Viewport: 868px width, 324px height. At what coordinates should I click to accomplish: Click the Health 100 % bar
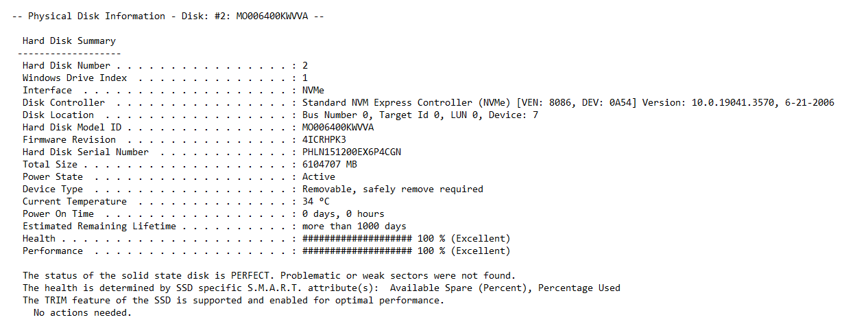(407, 238)
